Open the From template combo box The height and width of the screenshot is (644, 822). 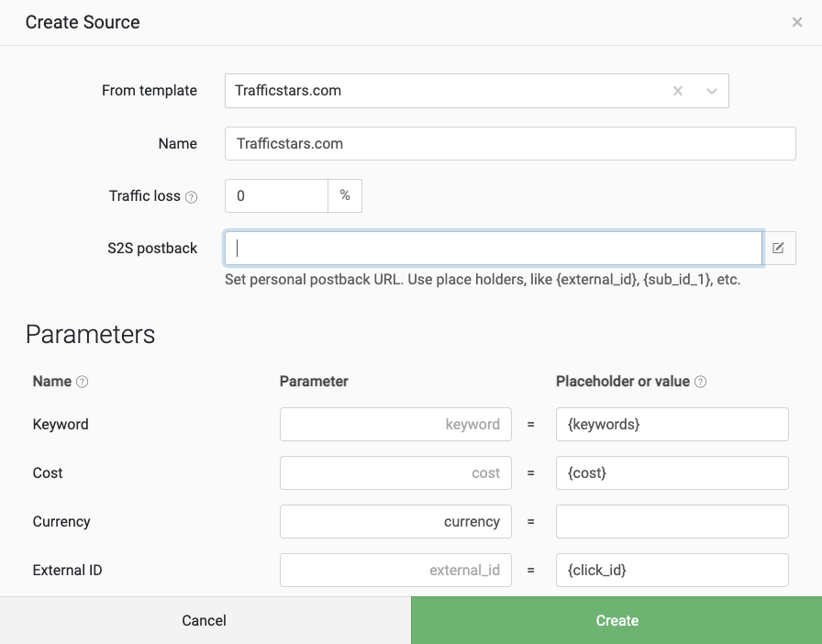click(x=476, y=91)
